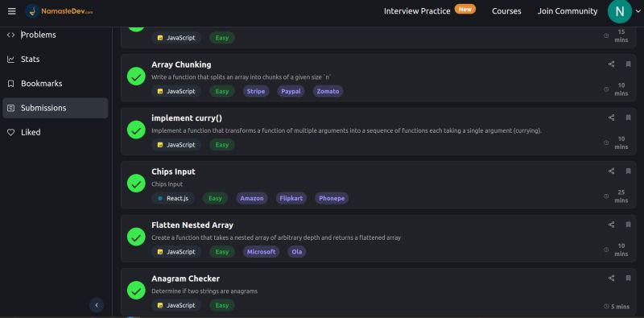This screenshot has width=644, height=318.
Task: Open the Courses link
Action: pyautogui.click(x=506, y=11)
